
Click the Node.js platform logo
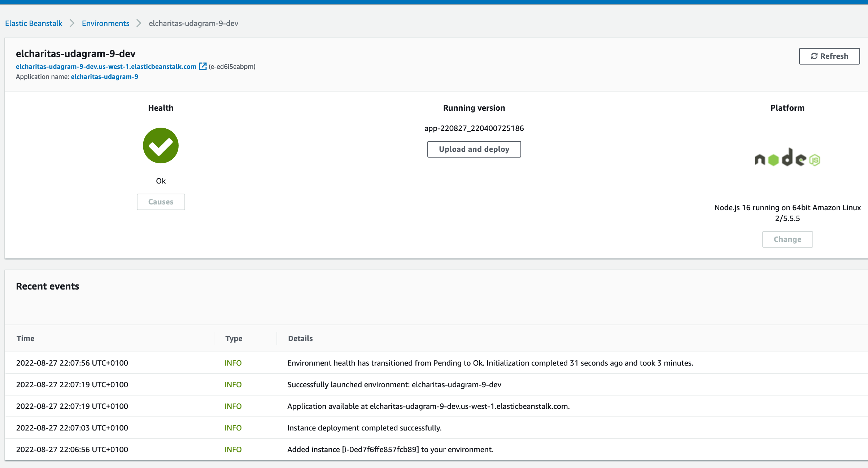point(787,158)
